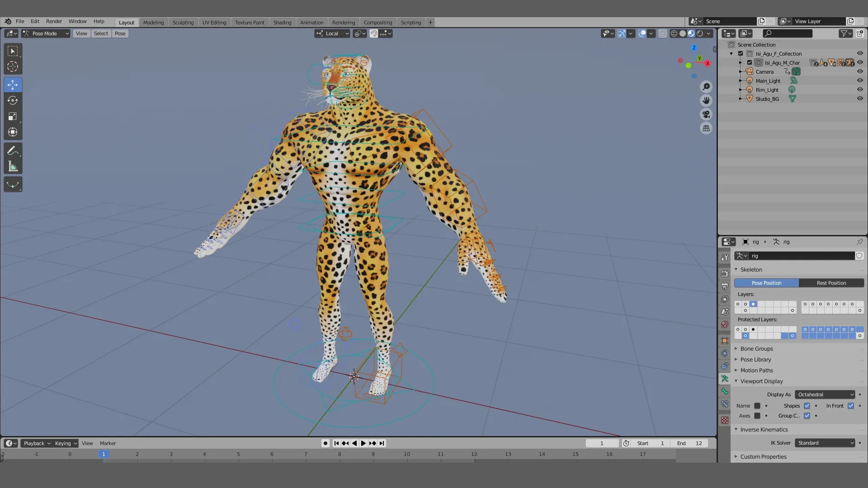Select the Measure ruler tool

13,166
